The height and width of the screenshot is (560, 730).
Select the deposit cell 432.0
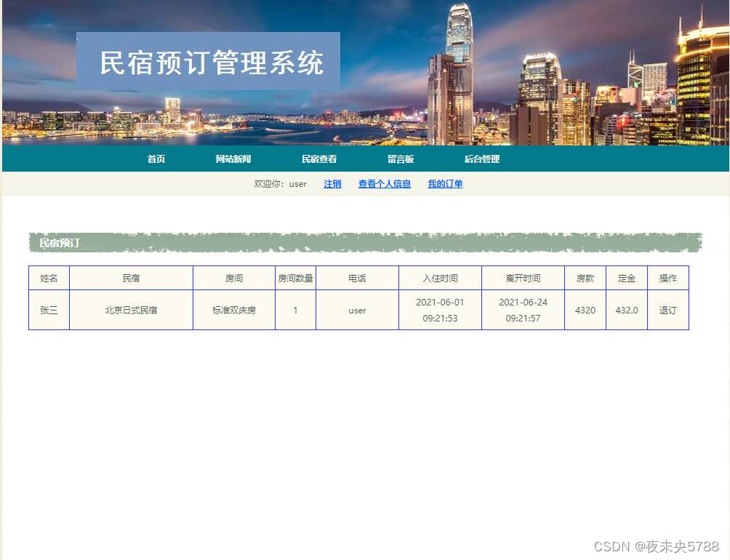click(x=627, y=310)
